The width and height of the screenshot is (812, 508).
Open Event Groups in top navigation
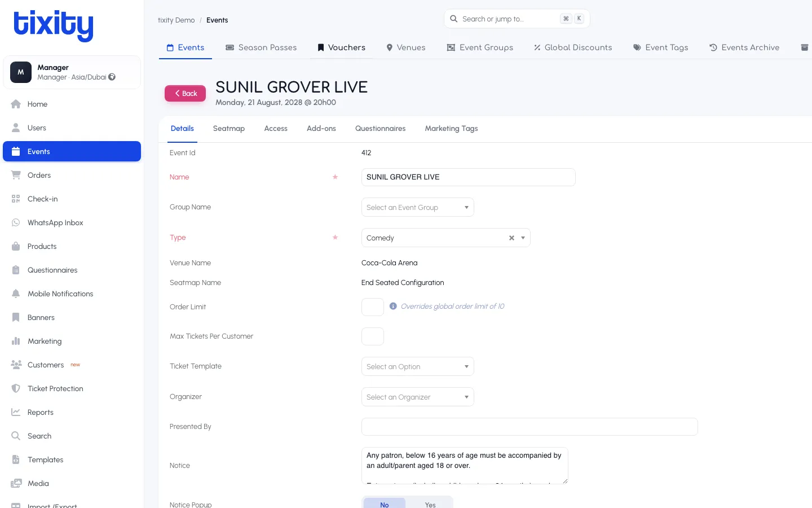click(480, 47)
